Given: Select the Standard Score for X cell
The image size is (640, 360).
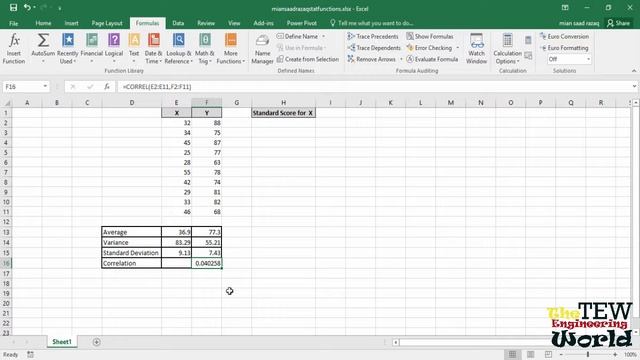Looking at the screenshot, I should (283, 113).
